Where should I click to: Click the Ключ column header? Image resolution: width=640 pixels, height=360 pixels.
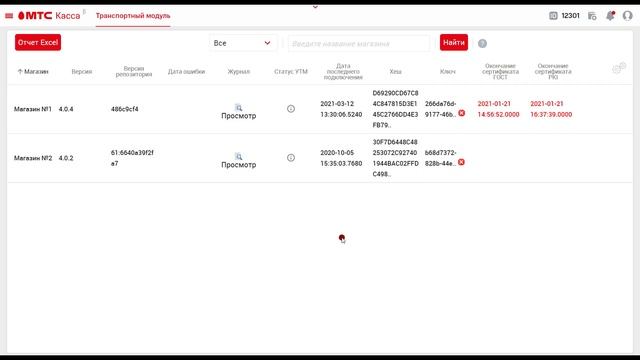pos(448,71)
